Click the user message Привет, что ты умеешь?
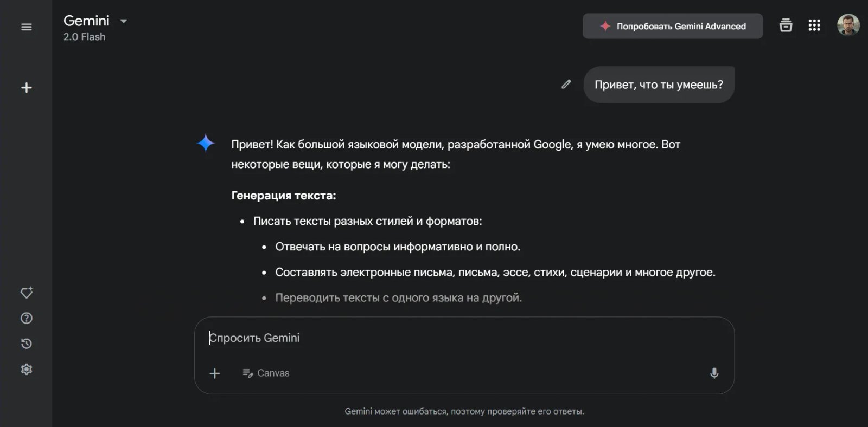 click(x=659, y=85)
